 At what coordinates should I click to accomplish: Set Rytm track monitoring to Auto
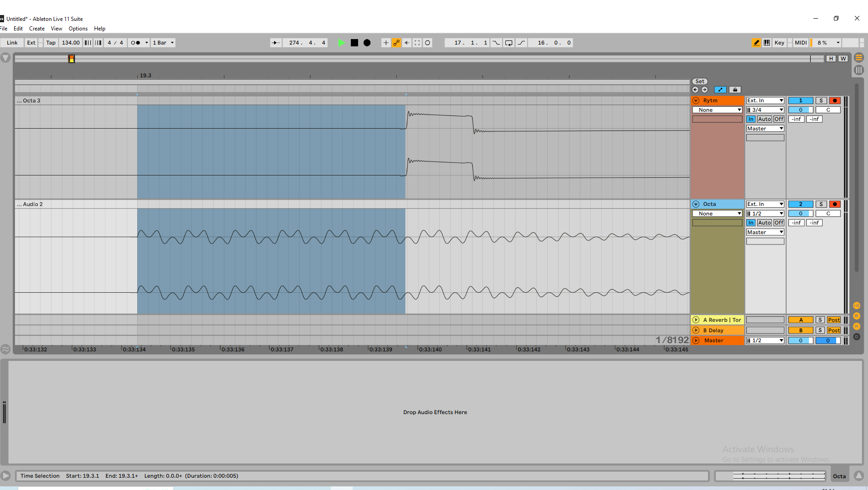(764, 119)
